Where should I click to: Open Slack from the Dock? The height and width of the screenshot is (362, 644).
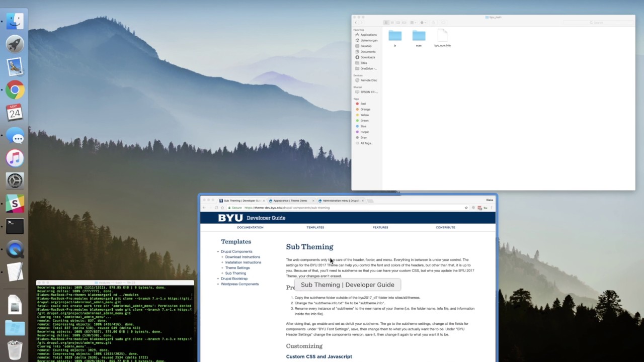[15, 204]
